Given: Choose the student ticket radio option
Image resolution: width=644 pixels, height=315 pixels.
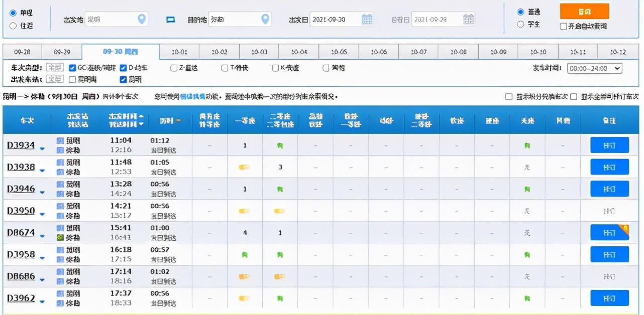Looking at the screenshot, I should pyautogui.click(x=520, y=24).
